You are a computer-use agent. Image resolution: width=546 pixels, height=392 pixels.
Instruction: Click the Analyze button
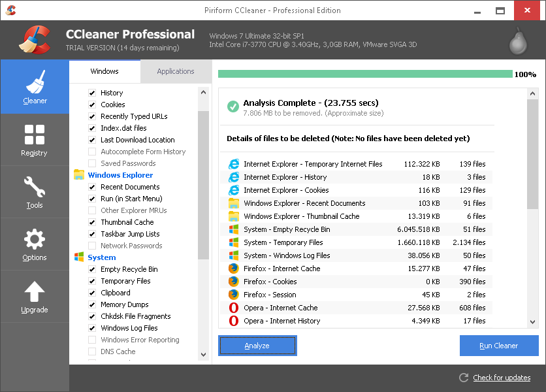(x=258, y=346)
